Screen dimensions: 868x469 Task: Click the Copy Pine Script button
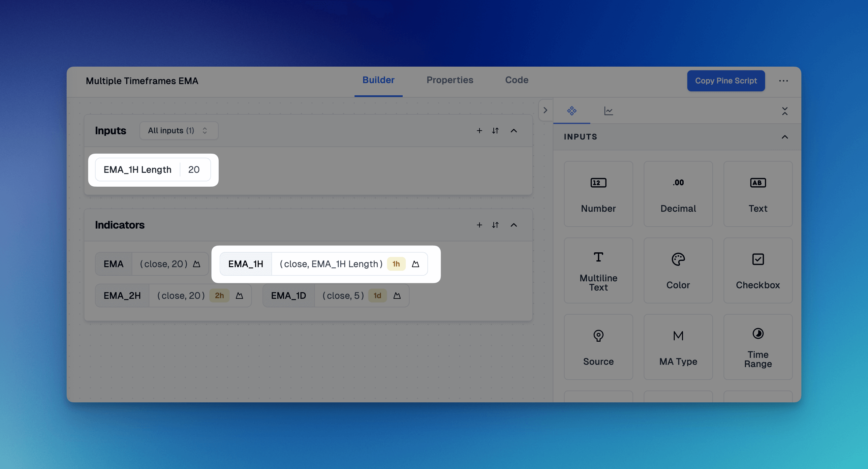pos(726,80)
